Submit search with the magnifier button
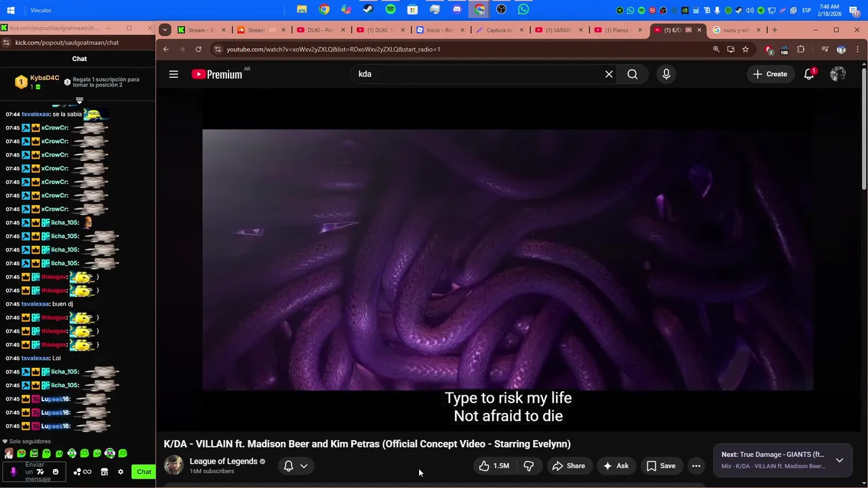 pyautogui.click(x=633, y=74)
